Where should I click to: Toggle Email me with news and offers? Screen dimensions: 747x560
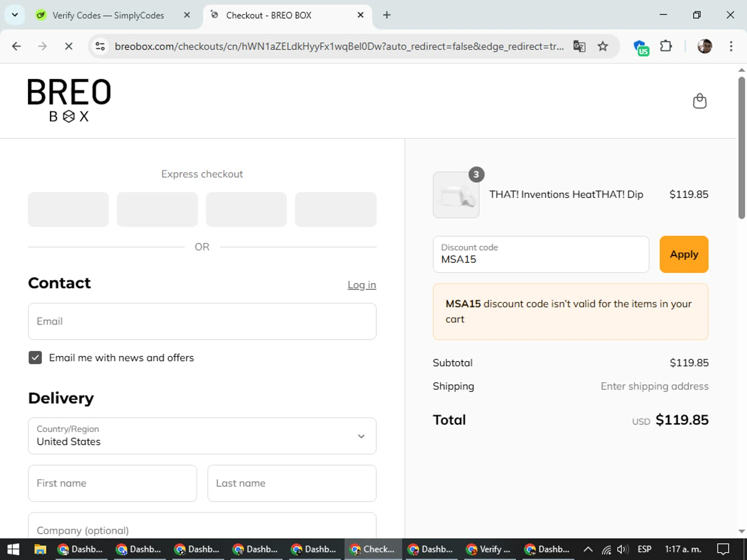click(x=35, y=357)
